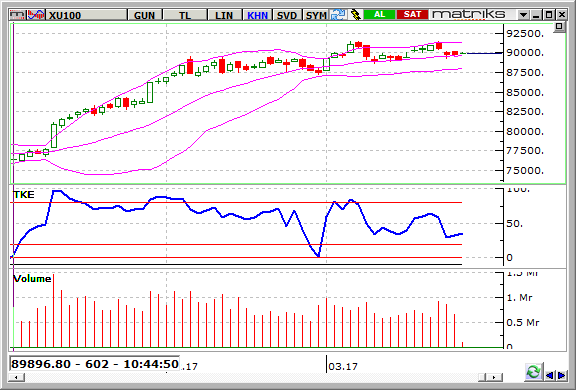Click the red SAT sell button
Screen dimensions: 576x390
412,15
